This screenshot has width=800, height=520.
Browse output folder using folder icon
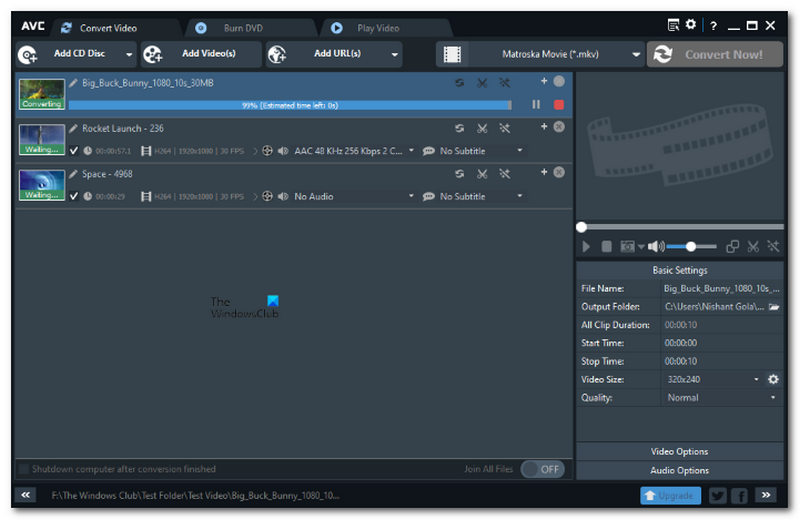tap(773, 307)
